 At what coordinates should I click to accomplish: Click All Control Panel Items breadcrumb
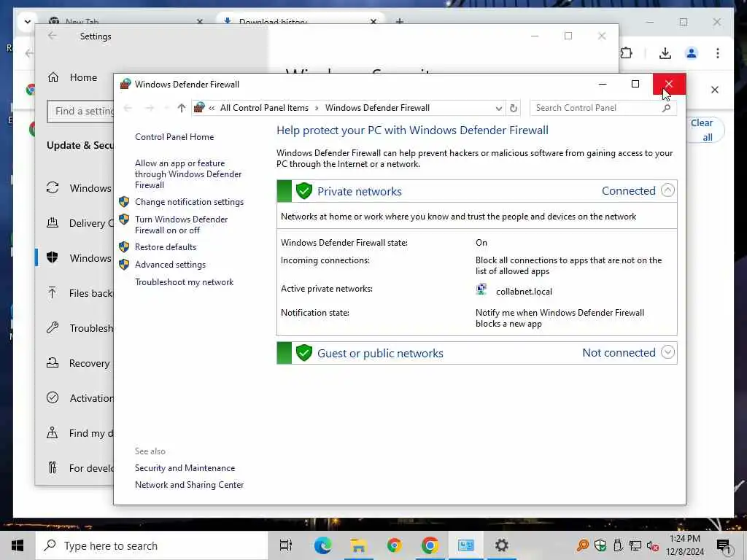tap(264, 108)
